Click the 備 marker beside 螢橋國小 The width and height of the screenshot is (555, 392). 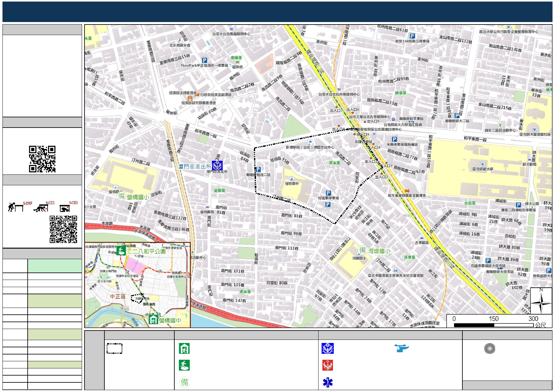(x=122, y=196)
